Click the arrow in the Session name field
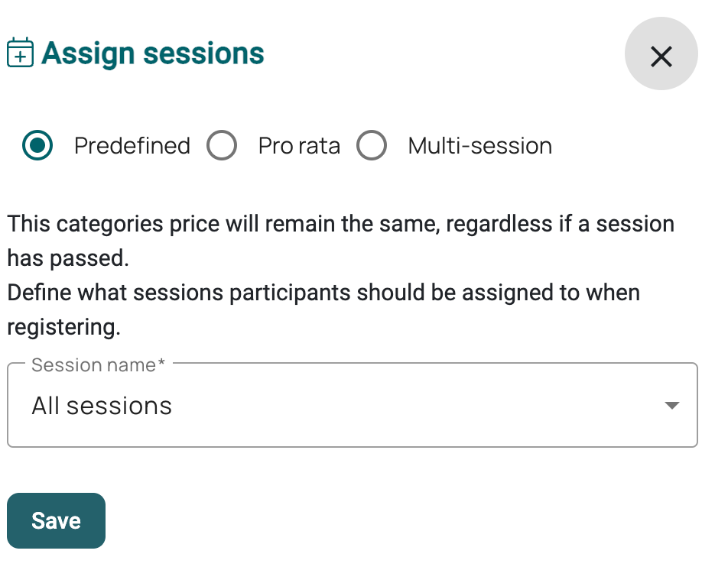The height and width of the screenshot is (570, 728). (671, 406)
